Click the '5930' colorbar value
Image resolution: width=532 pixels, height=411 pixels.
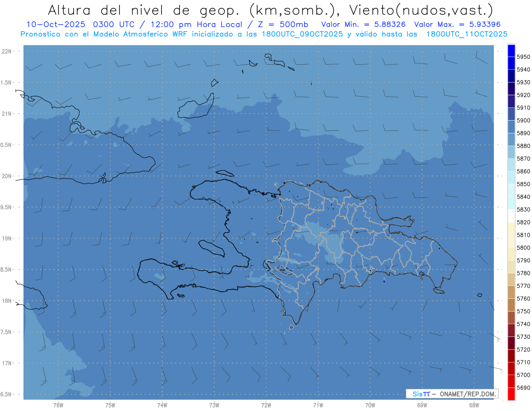point(523,82)
